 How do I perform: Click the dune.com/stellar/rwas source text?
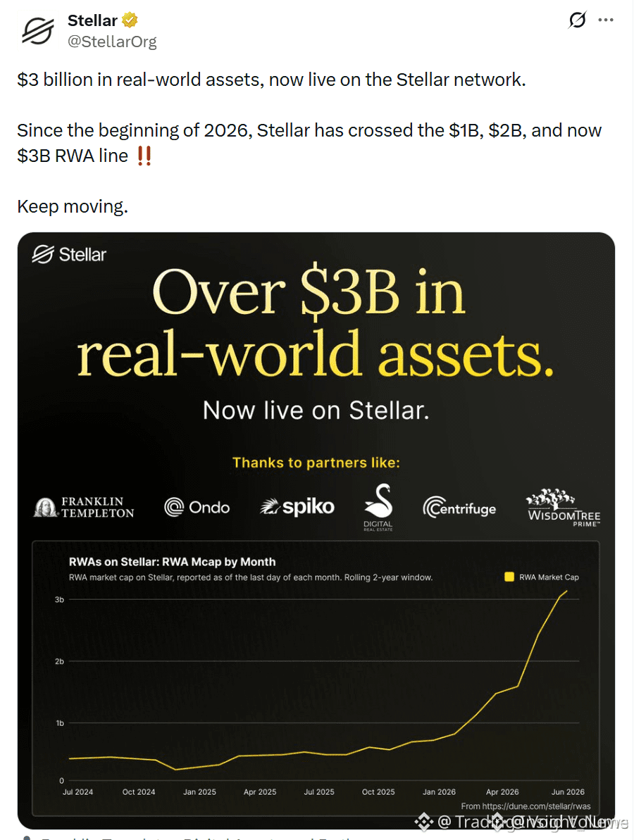(526, 806)
